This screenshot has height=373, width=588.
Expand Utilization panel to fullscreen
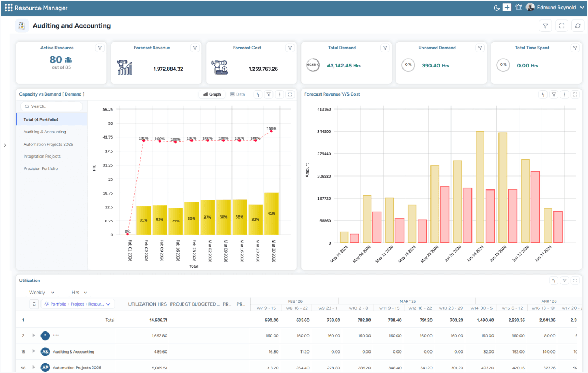[x=575, y=281]
